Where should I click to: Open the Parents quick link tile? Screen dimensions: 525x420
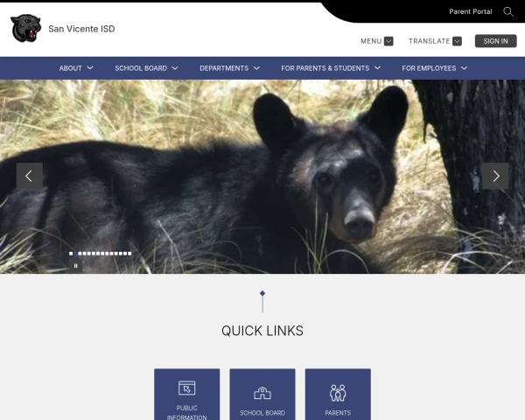[x=338, y=395]
